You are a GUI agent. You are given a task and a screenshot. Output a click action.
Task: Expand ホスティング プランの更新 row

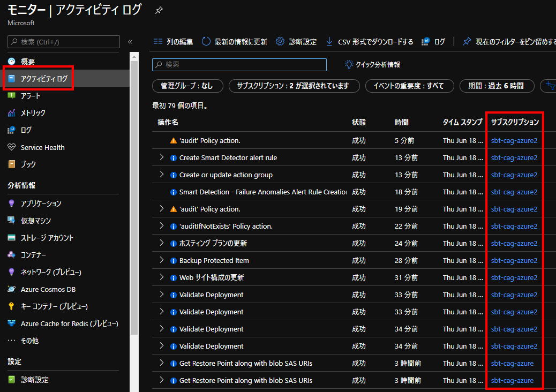pos(162,243)
